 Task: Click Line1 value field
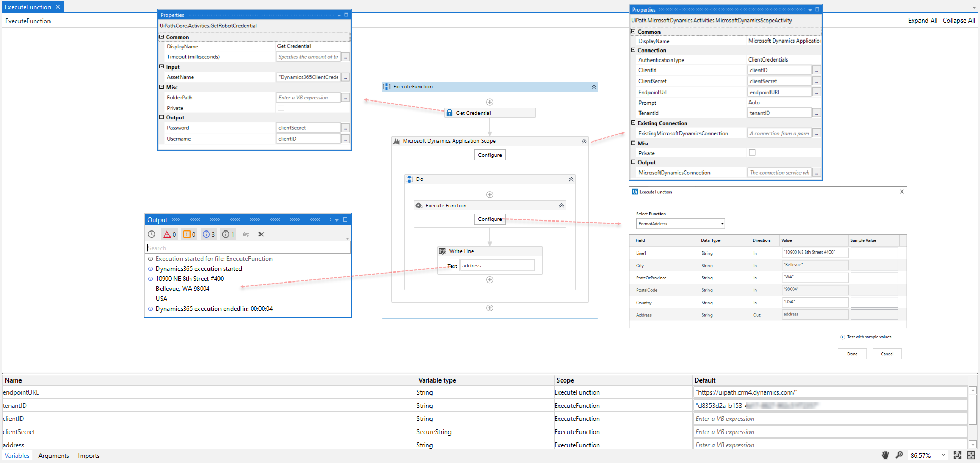pos(815,253)
